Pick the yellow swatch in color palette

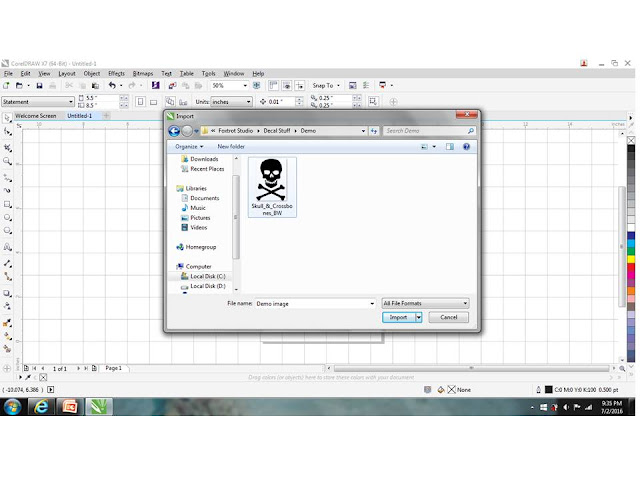pyautogui.click(x=631, y=259)
